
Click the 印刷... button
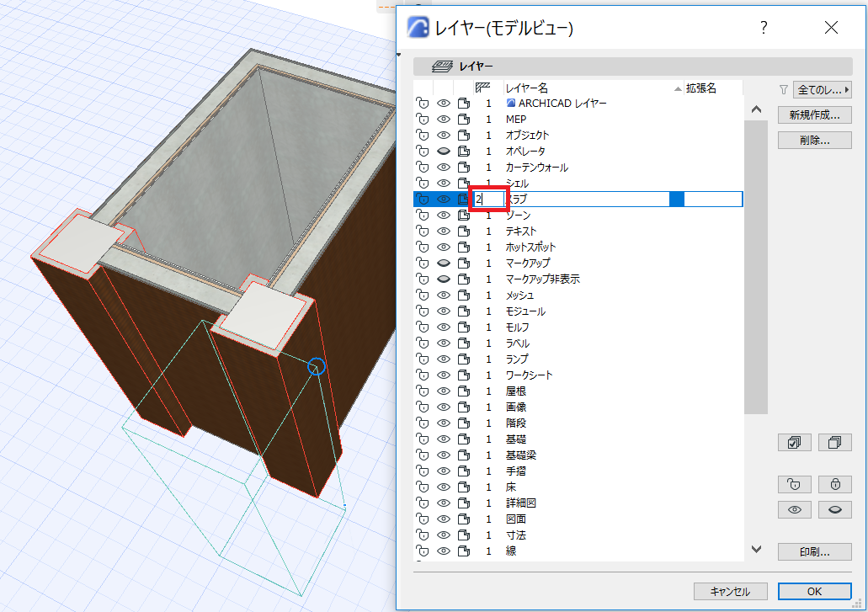[x=814, y=551]
